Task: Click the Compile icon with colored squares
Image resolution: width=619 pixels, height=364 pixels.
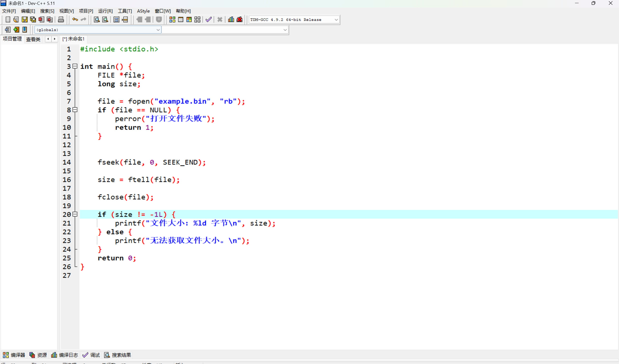Action: (x=172, y=20)
